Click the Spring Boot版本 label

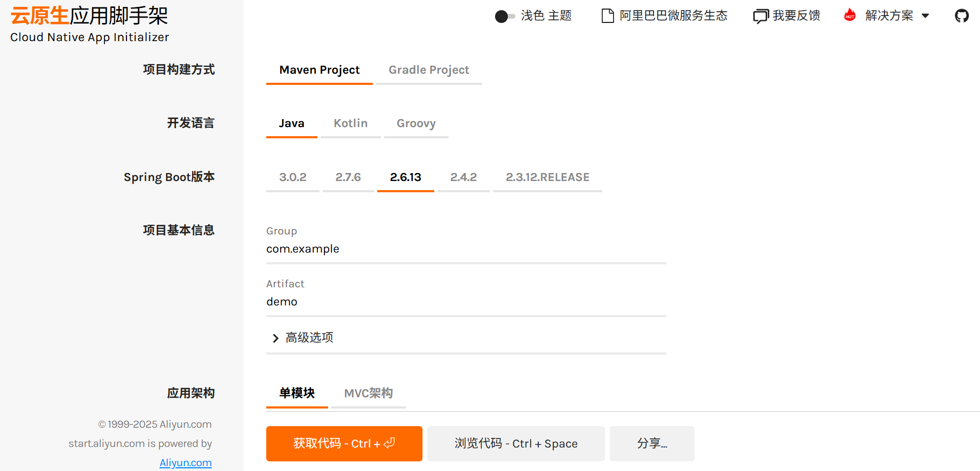169,177
